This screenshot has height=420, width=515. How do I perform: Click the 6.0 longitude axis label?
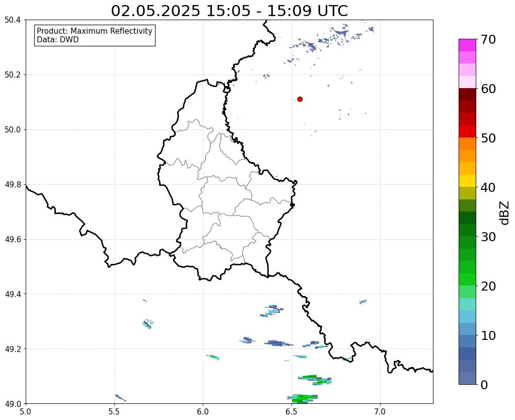pos(203,412)
